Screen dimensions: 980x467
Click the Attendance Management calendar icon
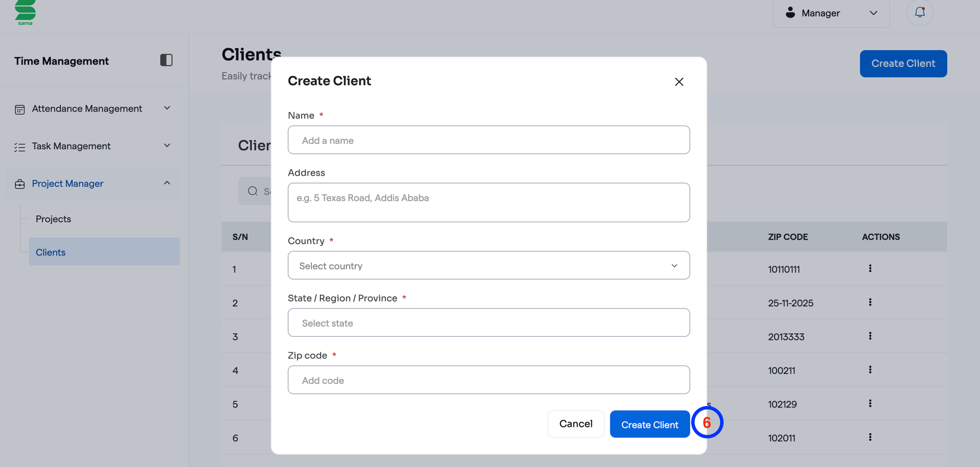20,109
